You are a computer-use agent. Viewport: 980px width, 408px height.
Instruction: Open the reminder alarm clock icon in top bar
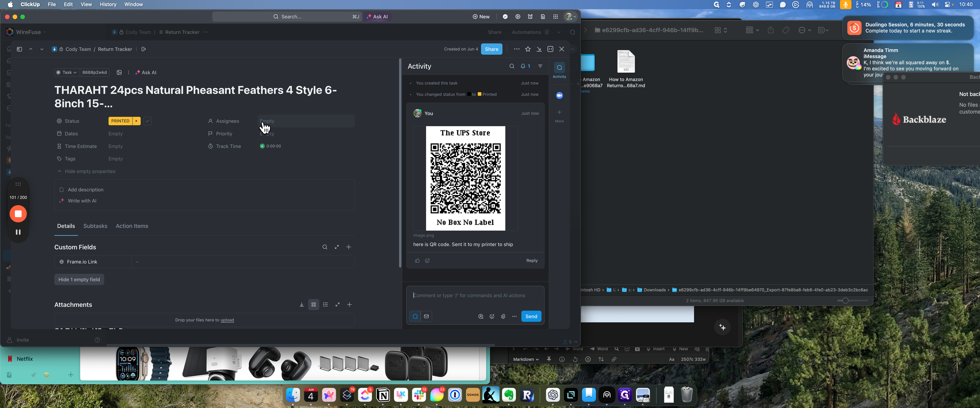(530, 17)
